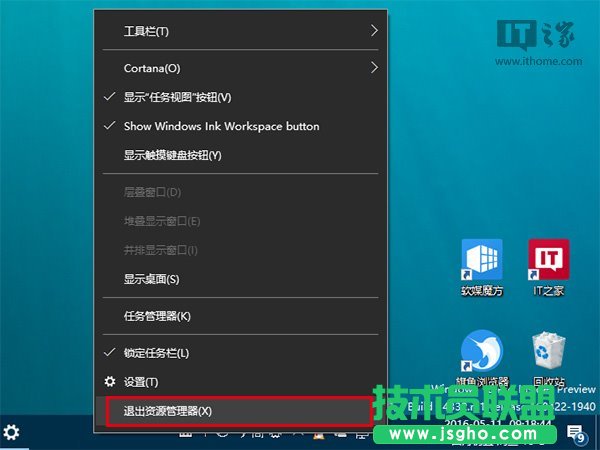Screen dimensions: 600x450
Task: Pick 并排显示窗口(I) in the menu
Action: (x=160, y=249)
